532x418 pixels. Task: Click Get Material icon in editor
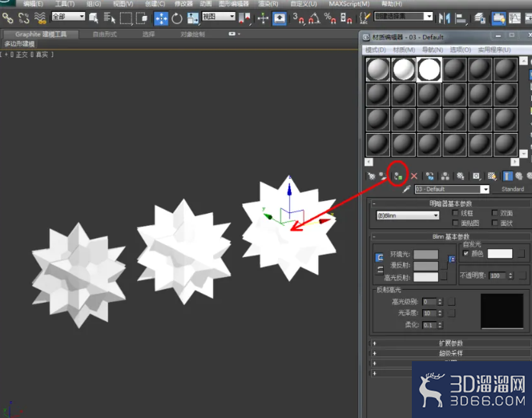pos(372,176)
